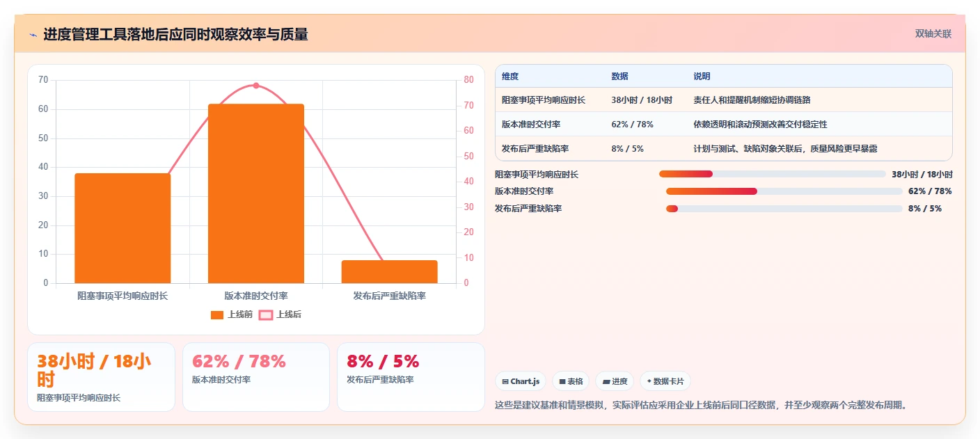Click the 62% / 78% table cell
Viewport: 980px width, 439px height.
(632, 125)
